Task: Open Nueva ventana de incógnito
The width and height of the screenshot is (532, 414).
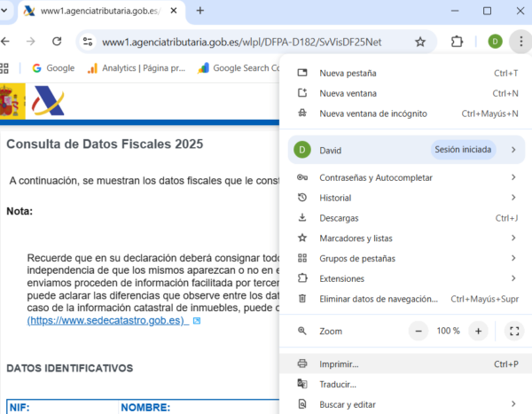Action: 406,113
